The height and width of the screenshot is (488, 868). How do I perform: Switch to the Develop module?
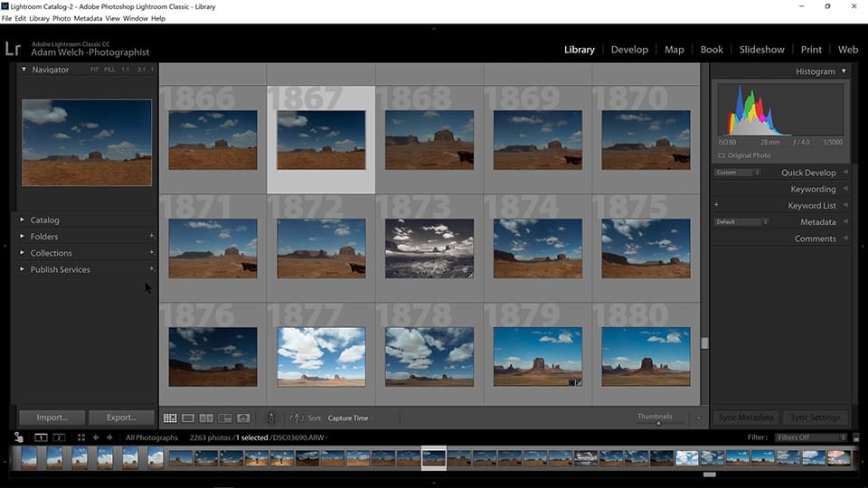[x=629, y=49]
